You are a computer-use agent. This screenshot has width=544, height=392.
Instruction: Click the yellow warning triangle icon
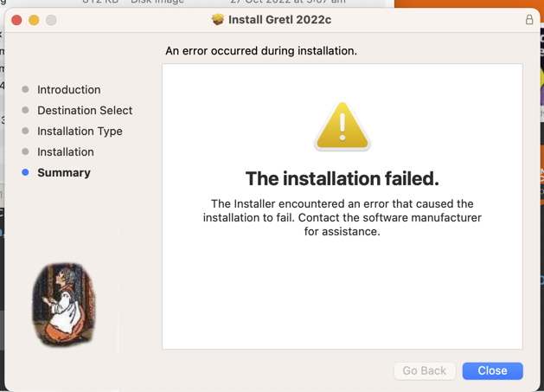coord(342,125)
